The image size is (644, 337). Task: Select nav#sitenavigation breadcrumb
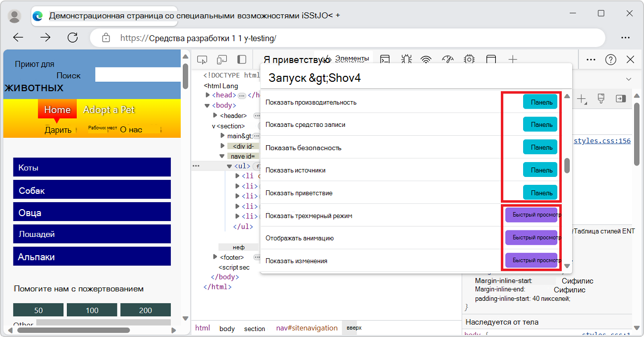point(307,328)
